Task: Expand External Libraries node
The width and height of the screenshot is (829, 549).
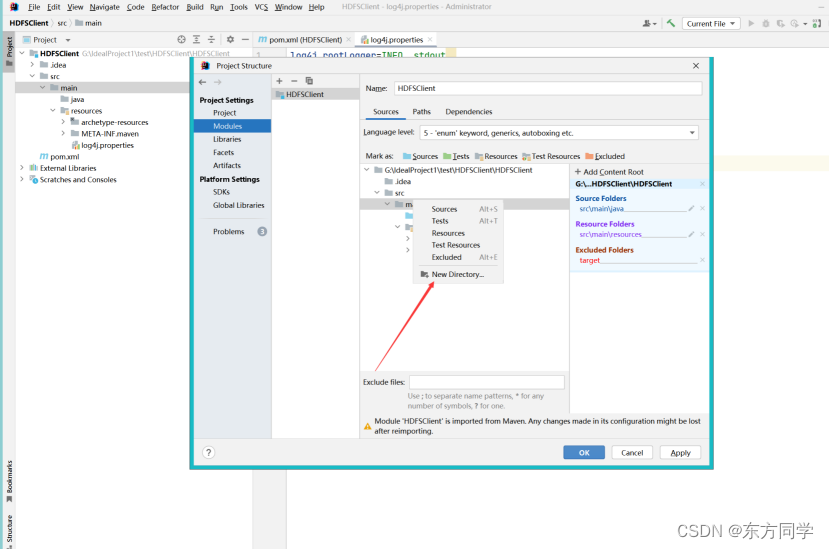Action: [x=22, y=168]
